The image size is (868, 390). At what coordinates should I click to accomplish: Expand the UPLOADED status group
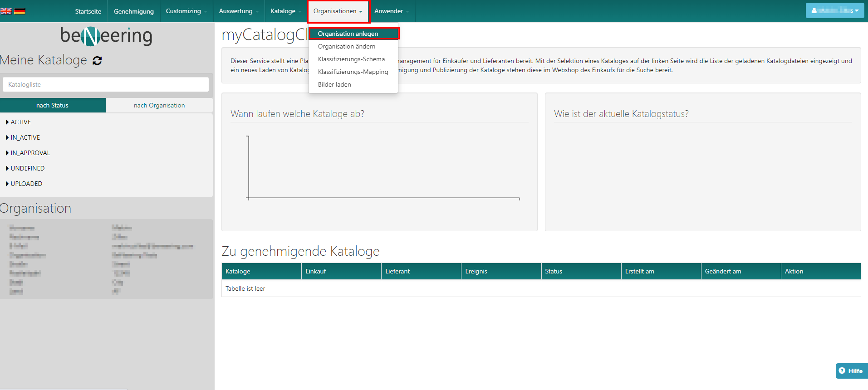pos(26,184)
